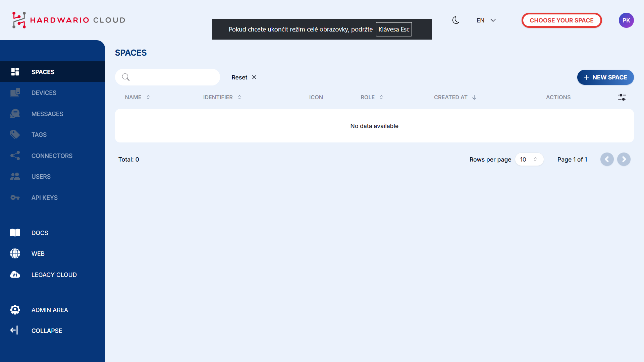Click the Messages chat icon
The width and height of the screenshot is (644, 362).
15,114
